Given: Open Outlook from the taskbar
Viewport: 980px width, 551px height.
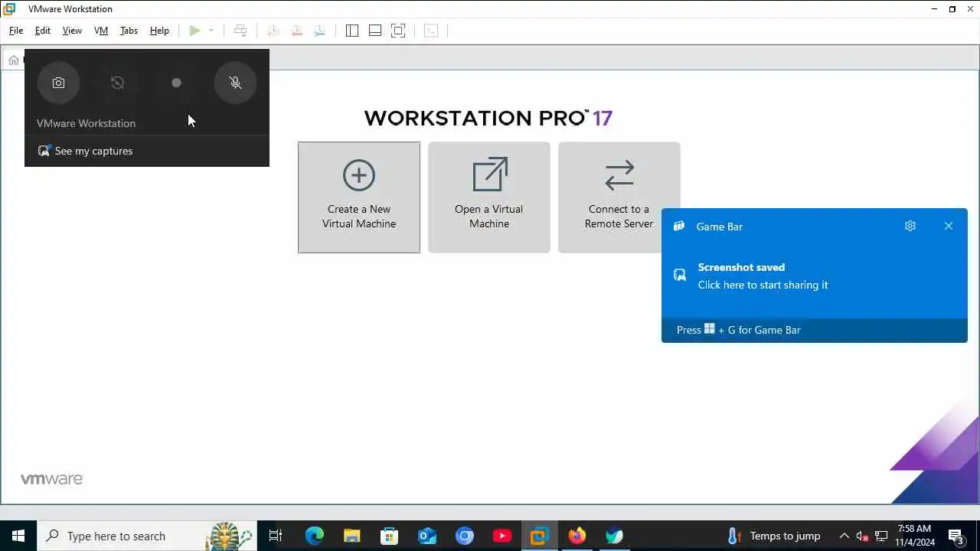Looking at the screenshot, I should coord(426,536).
